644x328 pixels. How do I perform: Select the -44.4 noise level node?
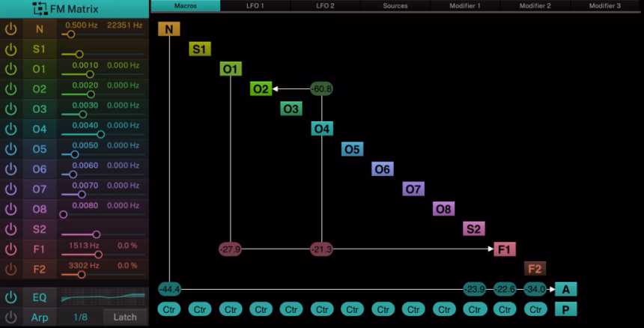(170, 289)
